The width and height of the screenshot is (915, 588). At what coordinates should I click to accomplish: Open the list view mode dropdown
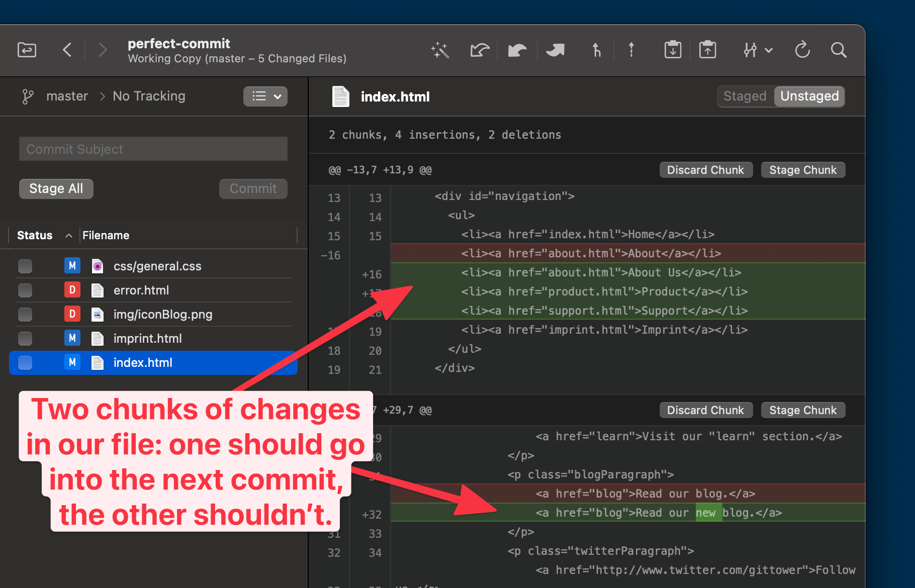pos(265,96)
